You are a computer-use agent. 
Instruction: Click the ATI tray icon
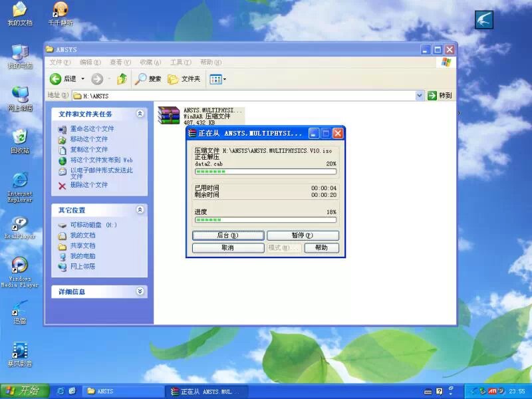click(x=493, y=391)
